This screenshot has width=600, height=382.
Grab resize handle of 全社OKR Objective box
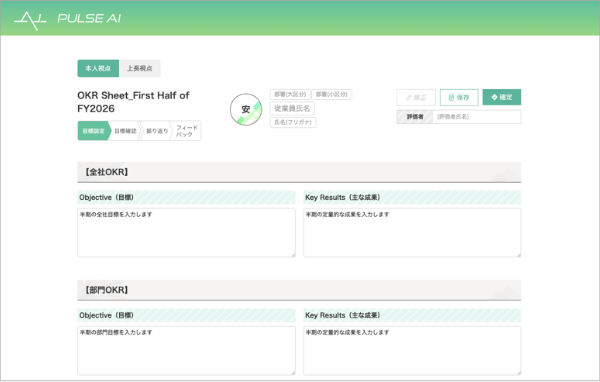(x=293, y=255)
